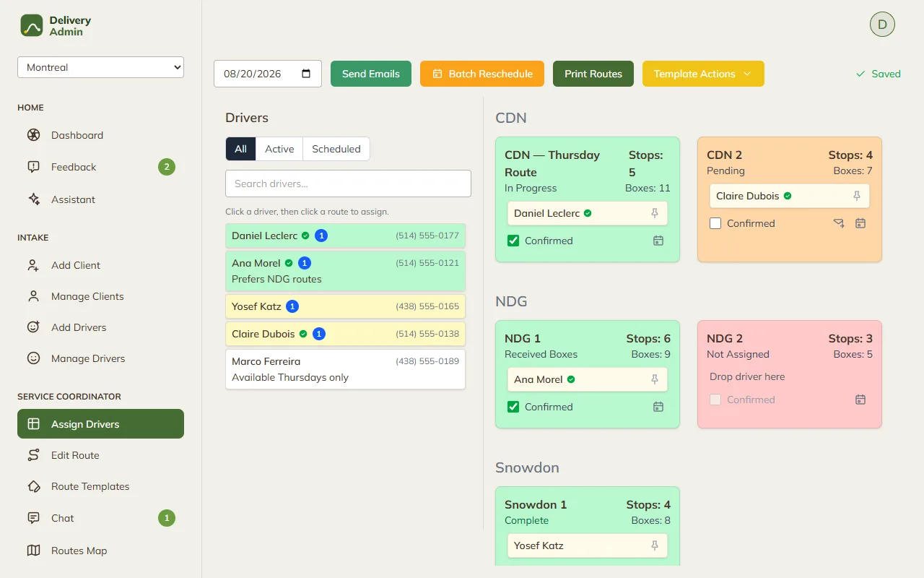Click the Chat notification badge showing 1
Image resolution: width=924 pixels, height=578 pixels.
pos(167,518)
